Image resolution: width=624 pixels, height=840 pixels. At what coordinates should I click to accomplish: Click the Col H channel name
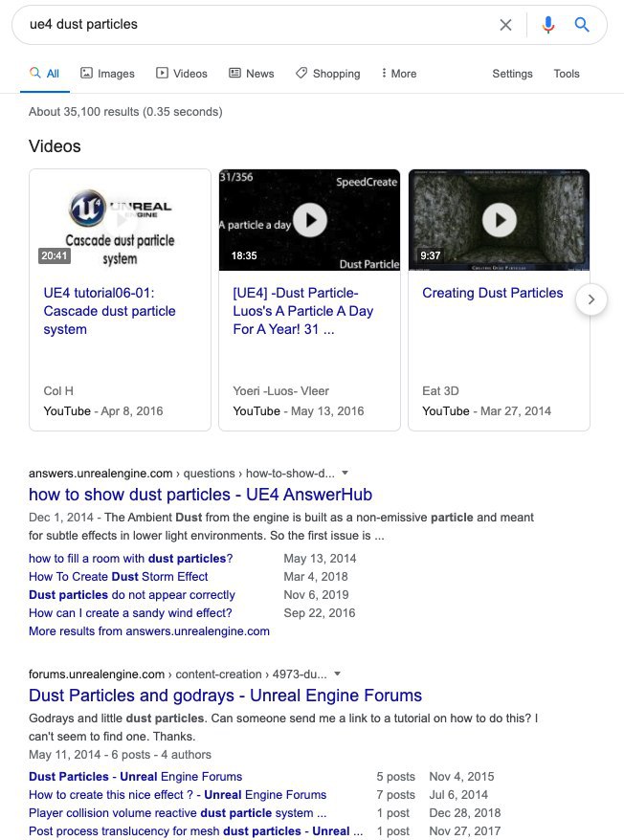(x=58, y=391)
